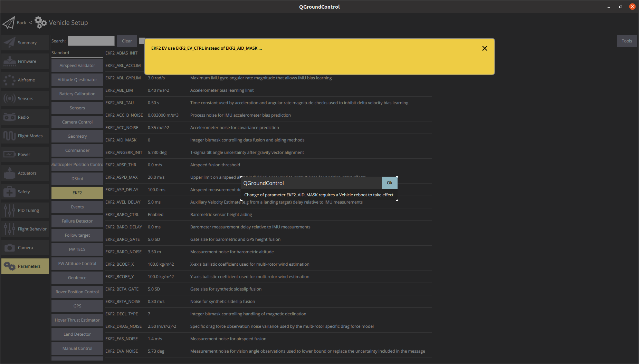Open the EKF2_BARO_GATE parameter

pyautogui.click(x=268, y=239)
